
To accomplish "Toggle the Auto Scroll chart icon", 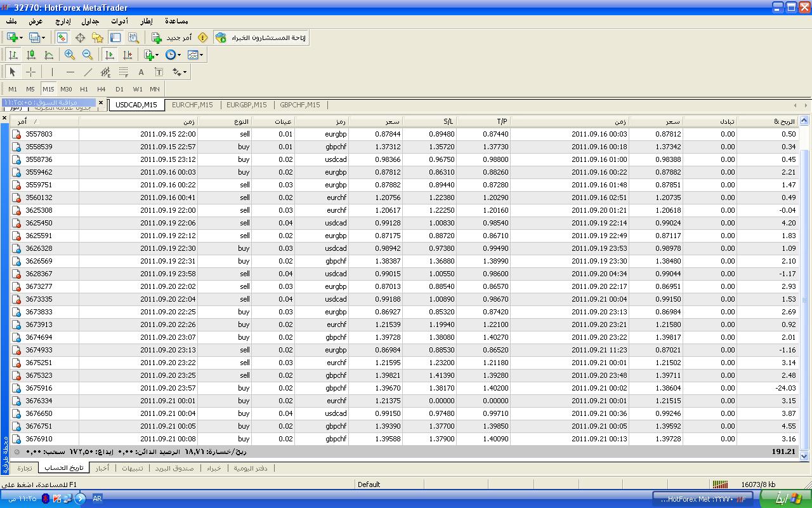I will [x=110, y=55].
